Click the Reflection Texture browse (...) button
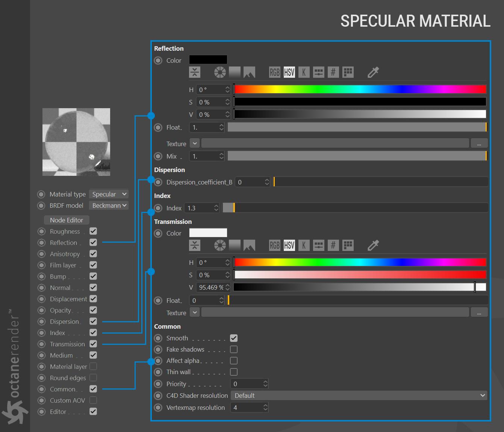 479,143
